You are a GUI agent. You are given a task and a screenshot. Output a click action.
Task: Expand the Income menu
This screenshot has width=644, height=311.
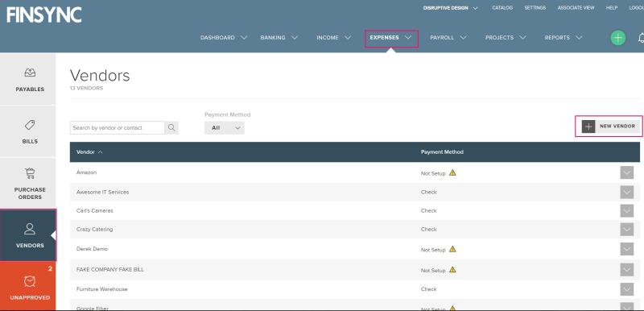[x=333, y=37]
